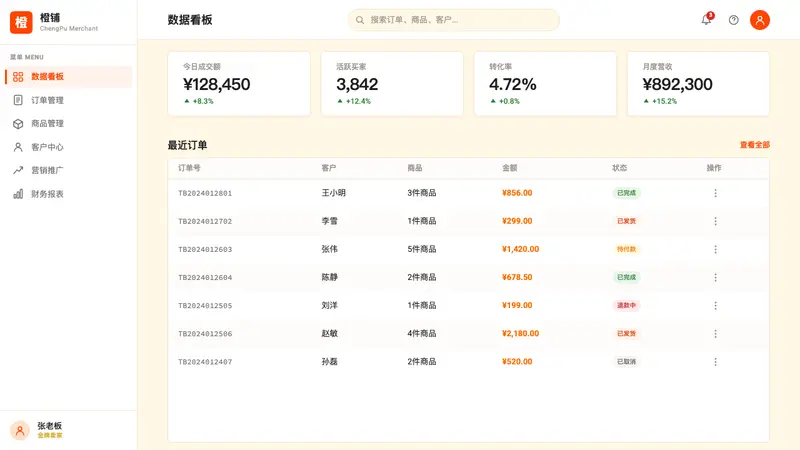Image resolution: width=800 pixels, height=450 pixels.
Task: Click the 订单管理 document icon
Action: [18, 100]
